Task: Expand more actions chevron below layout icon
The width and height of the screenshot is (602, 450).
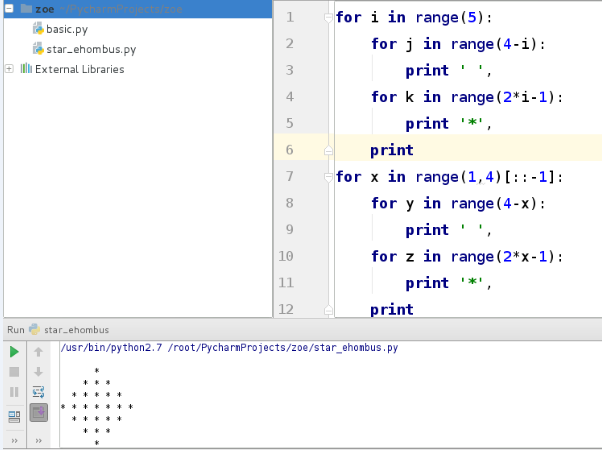Action: 15,440
